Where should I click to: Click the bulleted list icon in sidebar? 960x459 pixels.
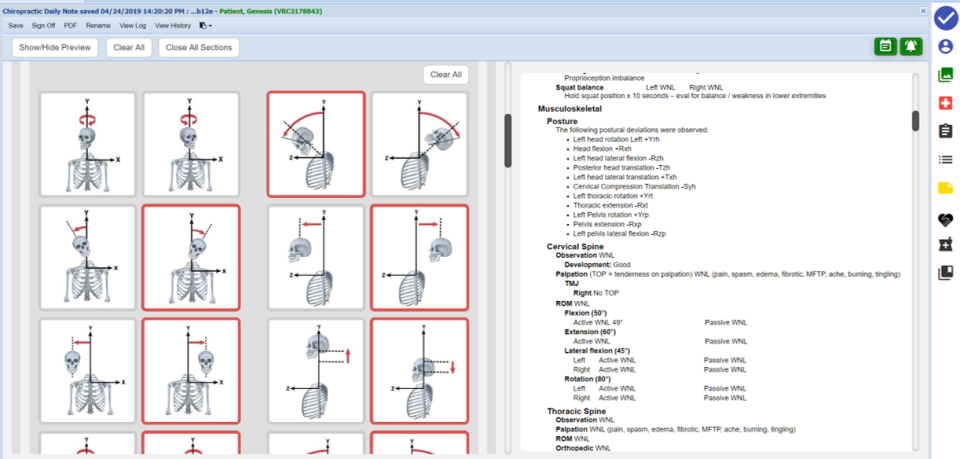[945, 160]
